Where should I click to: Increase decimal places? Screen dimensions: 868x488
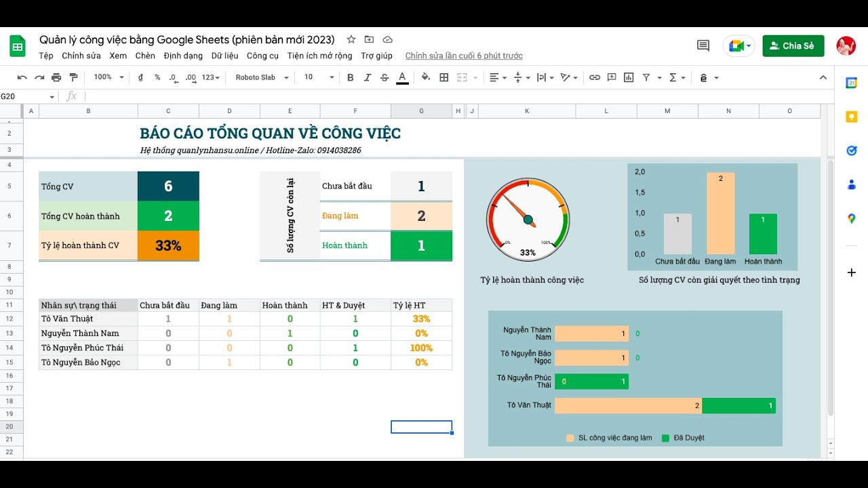tap(191, 77)
